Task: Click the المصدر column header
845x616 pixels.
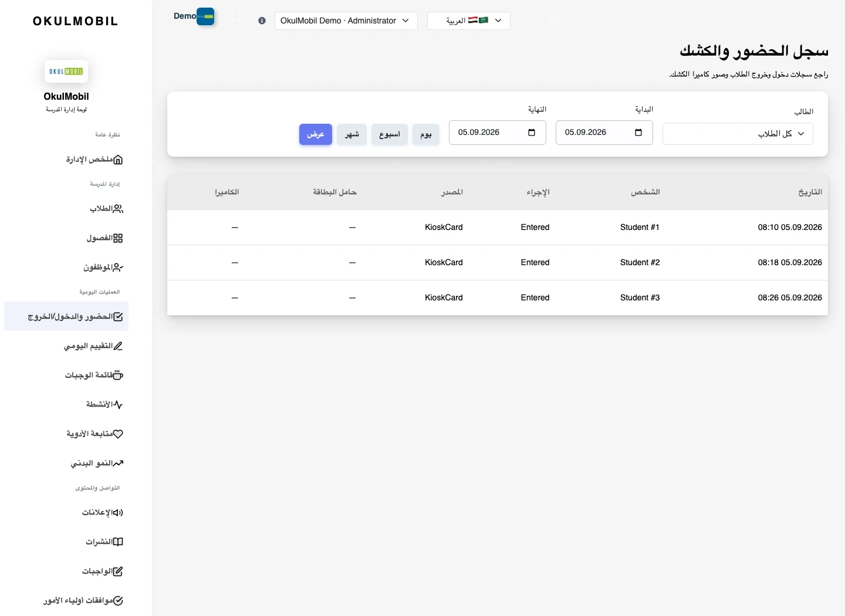Action: point(452,192)
